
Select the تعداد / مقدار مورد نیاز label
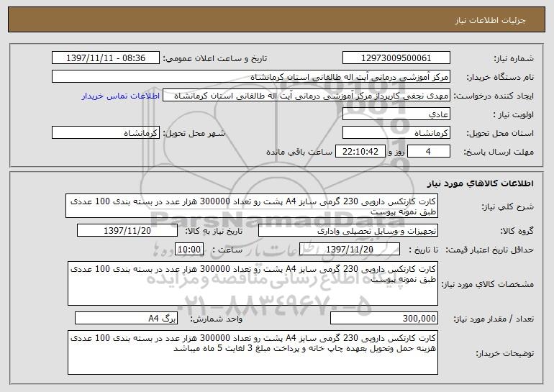click(x=494, y=319)
